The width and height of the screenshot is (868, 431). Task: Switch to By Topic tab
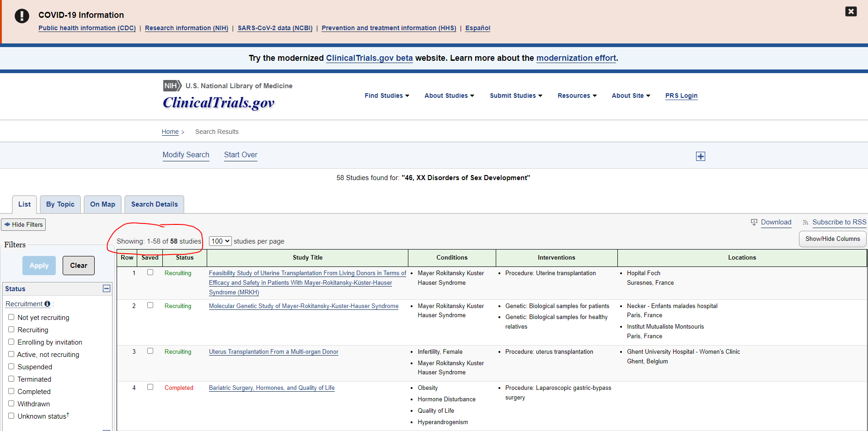coord(60,204)
